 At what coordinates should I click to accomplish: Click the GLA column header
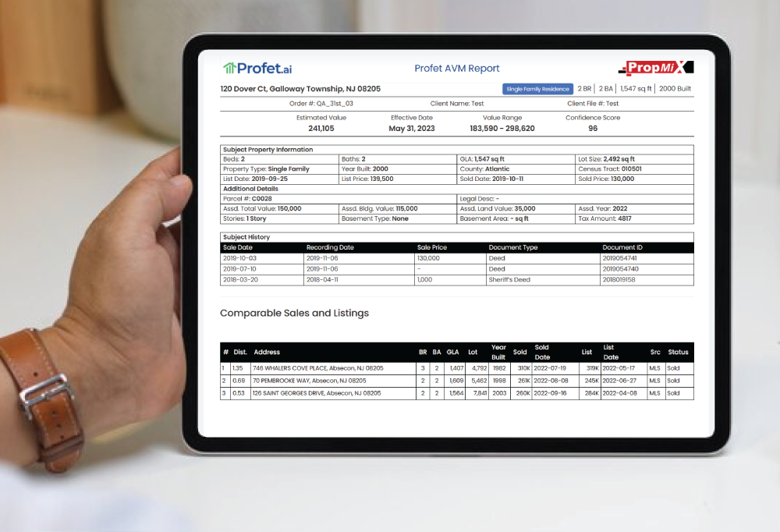coord(452,353)
